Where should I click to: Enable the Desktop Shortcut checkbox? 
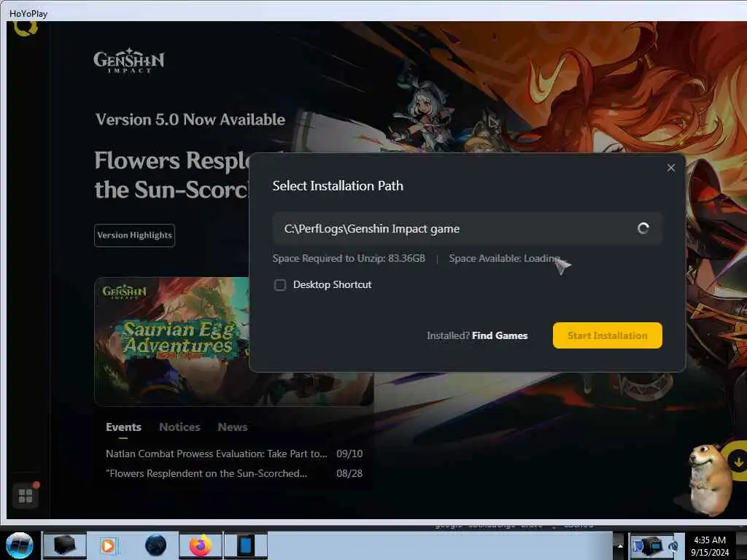click(x=280, y=285)
